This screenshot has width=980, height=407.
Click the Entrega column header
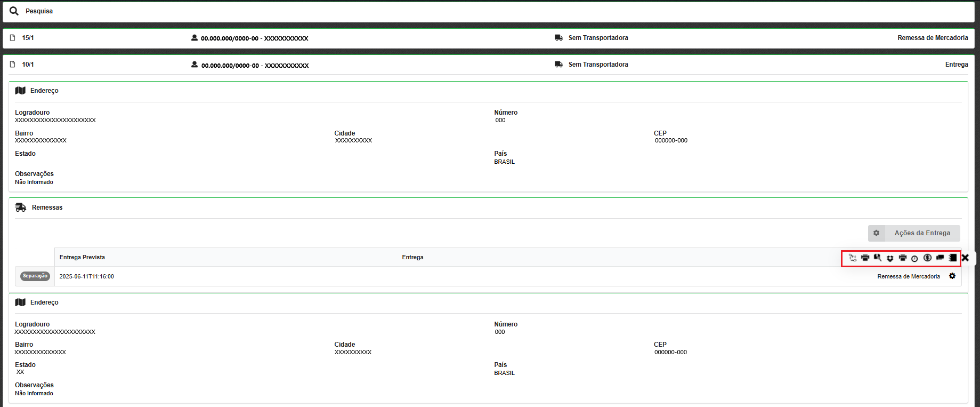coord(412,257)
